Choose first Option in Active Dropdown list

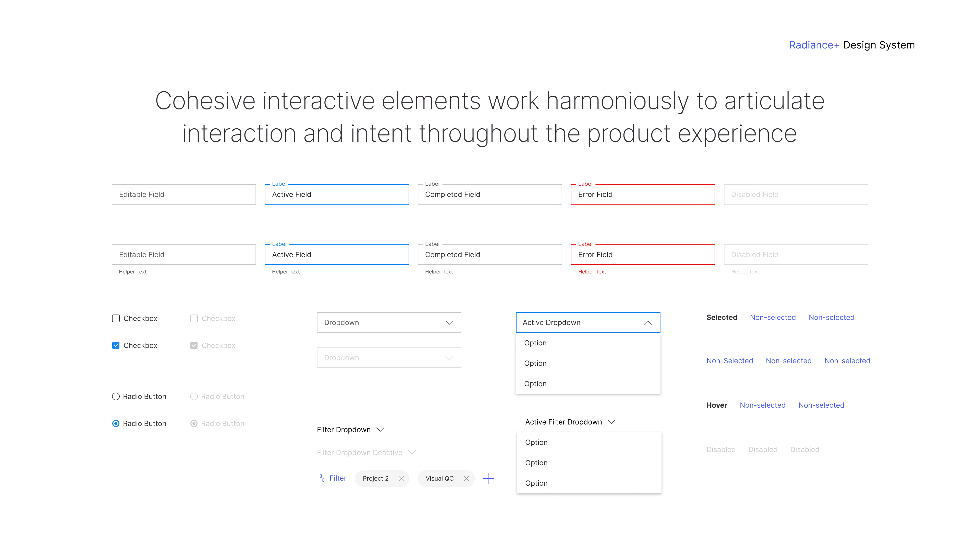pos(535,343)
